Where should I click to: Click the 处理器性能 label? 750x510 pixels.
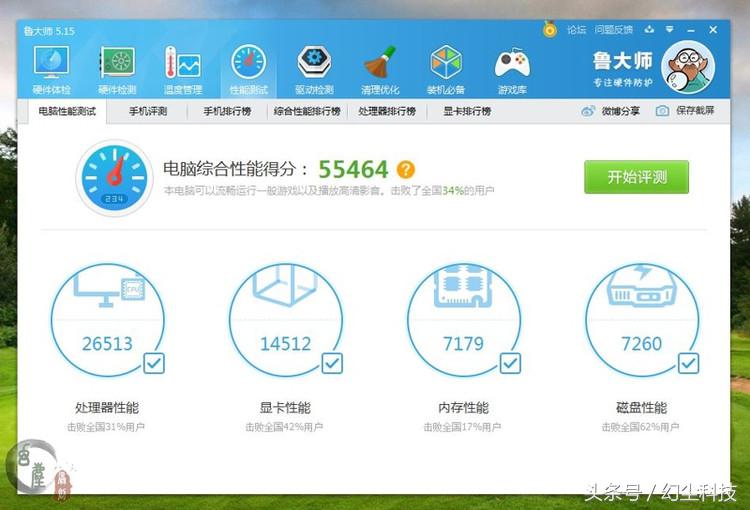pos(107,408)
